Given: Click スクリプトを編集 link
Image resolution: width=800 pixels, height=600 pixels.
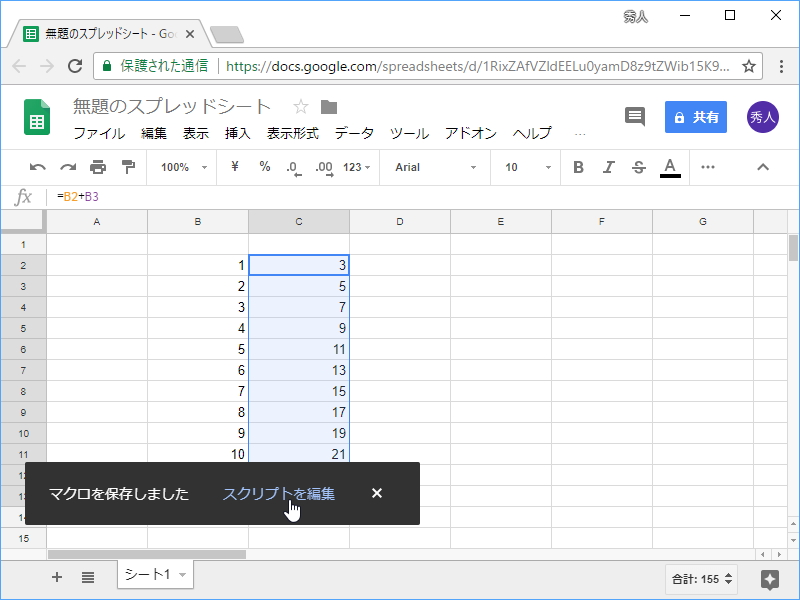Looking at the screenshot, I should point(279,494).
